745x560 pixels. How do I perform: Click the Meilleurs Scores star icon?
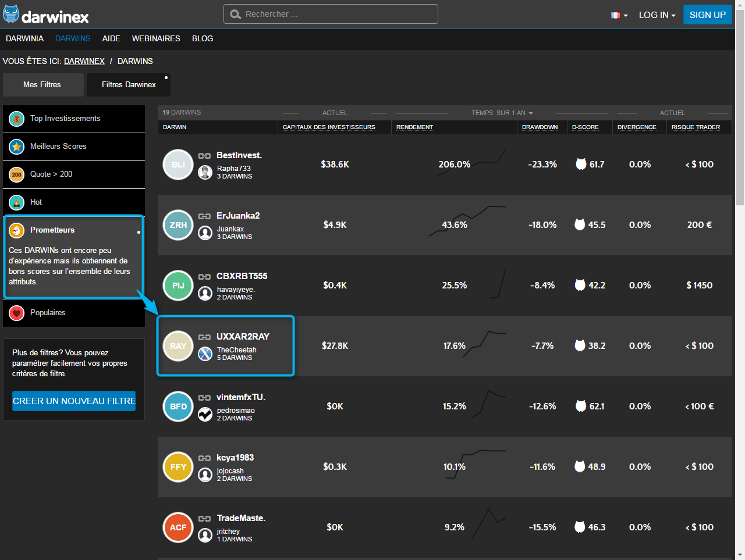tap(17, 147)
